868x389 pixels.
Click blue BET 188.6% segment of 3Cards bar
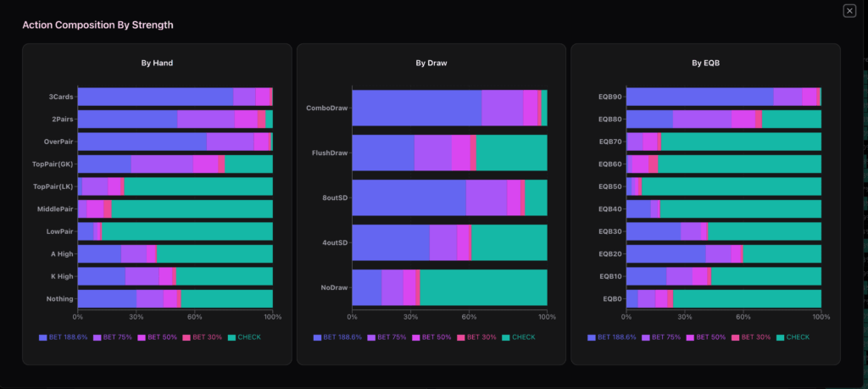pos(155,97)
